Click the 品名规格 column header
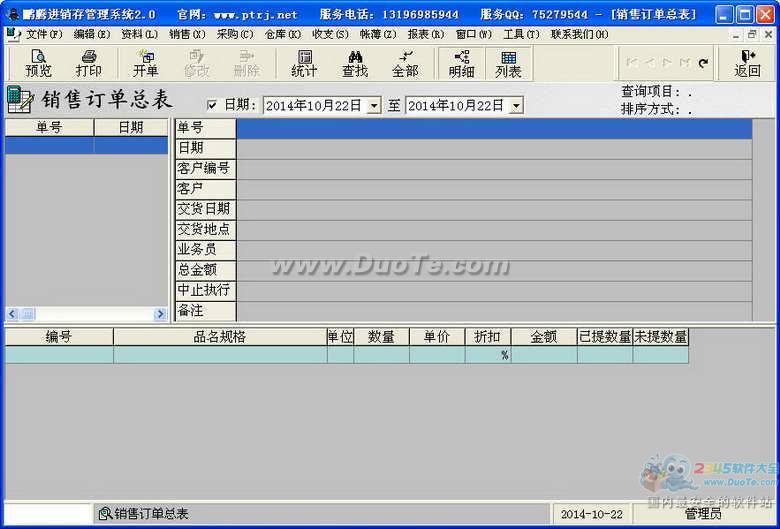The height and width of the screenshot is (529, 780). click(220, 337)
